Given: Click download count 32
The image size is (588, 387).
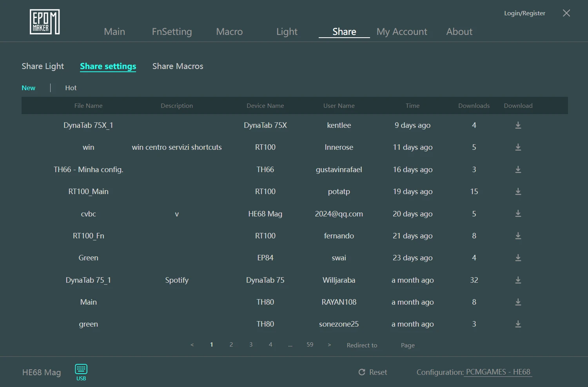Looking at the screenshot, I should [474, 280].
